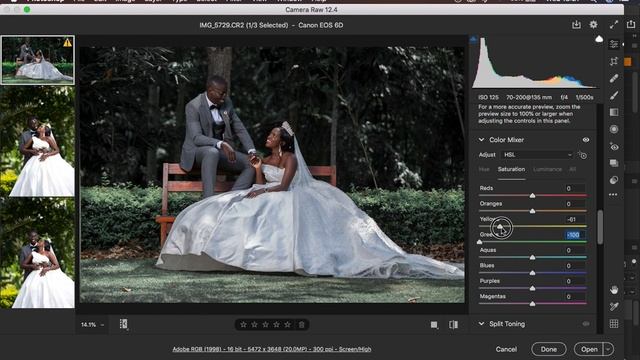Select the Edit panel icon
The width and height of the screenshot is (640, 360).
click(x=613, y=44)
